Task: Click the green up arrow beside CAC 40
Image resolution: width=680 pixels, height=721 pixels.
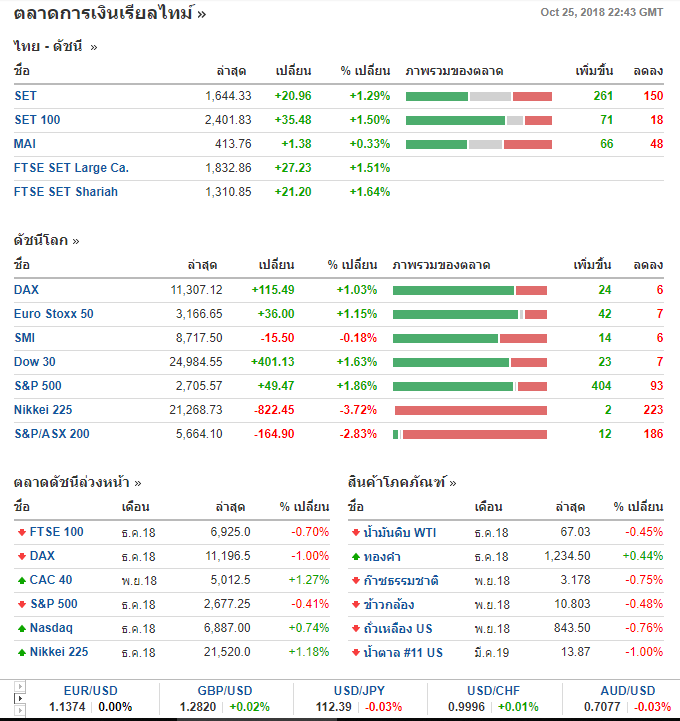Action: click(x=21, y=580)
